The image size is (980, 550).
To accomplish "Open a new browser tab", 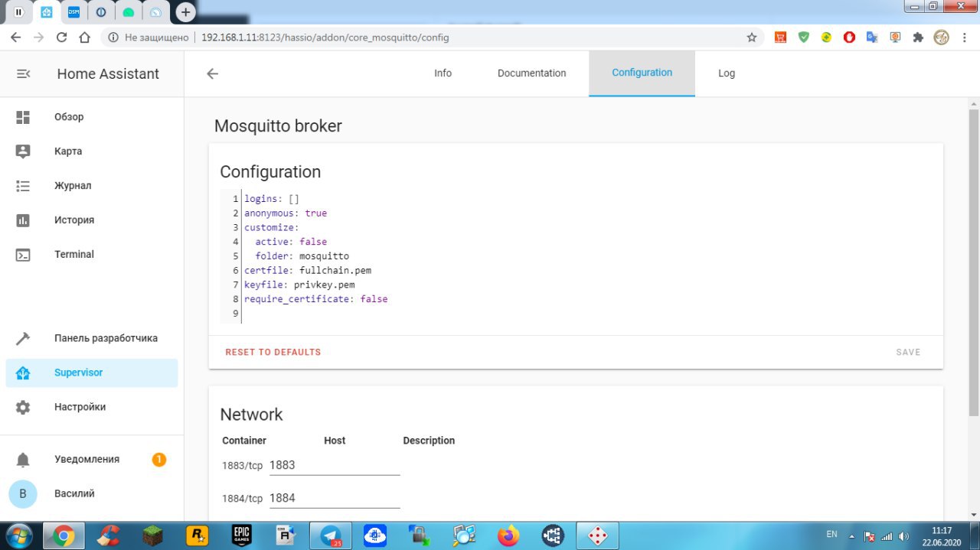I will click(x=185, y=12).
